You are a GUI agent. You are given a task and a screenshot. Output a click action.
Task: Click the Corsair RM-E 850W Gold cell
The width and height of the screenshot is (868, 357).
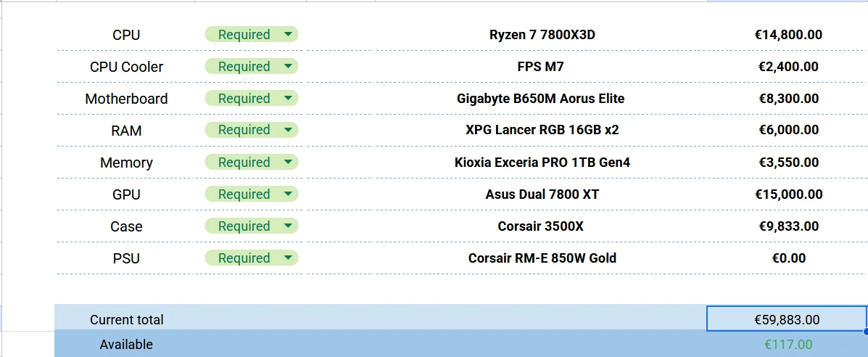click(x=542, y=259)
